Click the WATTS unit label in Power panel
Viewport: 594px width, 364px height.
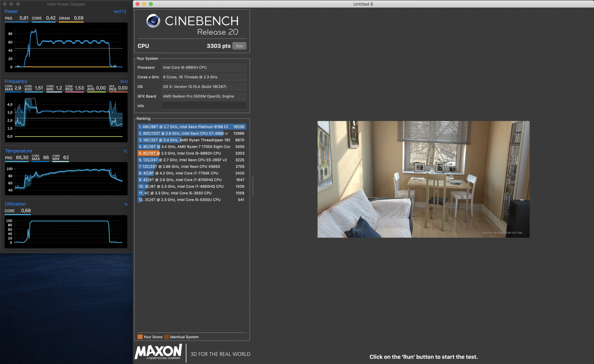(120, 12)
